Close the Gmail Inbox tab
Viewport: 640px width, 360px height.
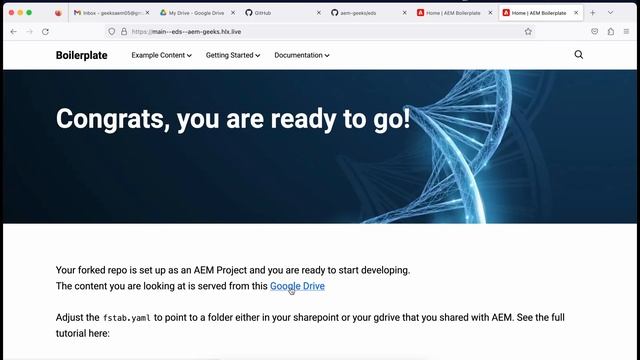click(147, 13)
